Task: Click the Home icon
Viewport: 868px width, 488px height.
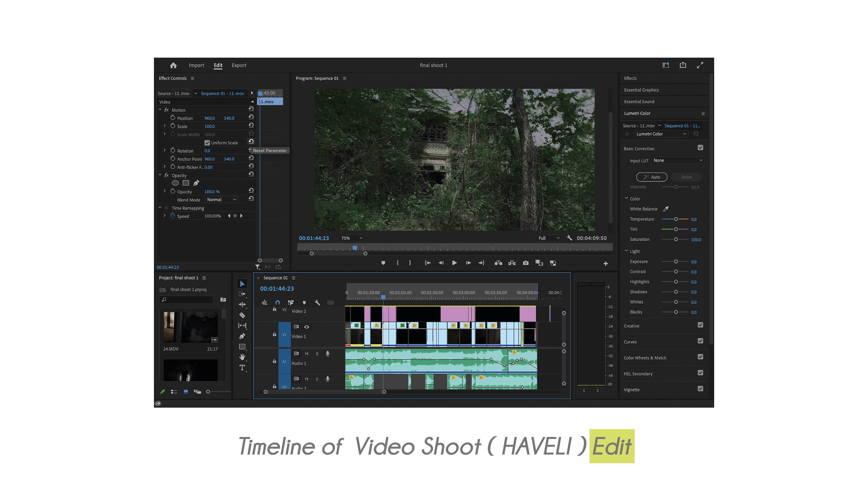Action: pos(173,65)
